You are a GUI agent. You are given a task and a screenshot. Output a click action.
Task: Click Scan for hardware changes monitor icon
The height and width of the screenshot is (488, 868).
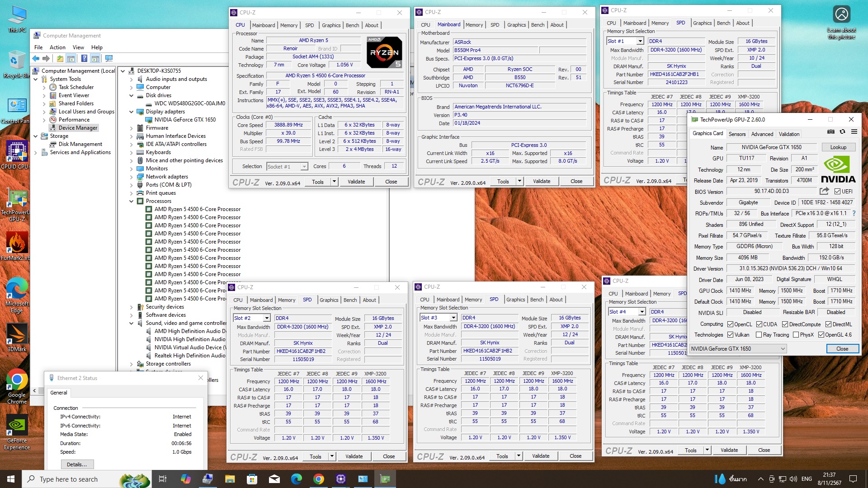(108, 58)
